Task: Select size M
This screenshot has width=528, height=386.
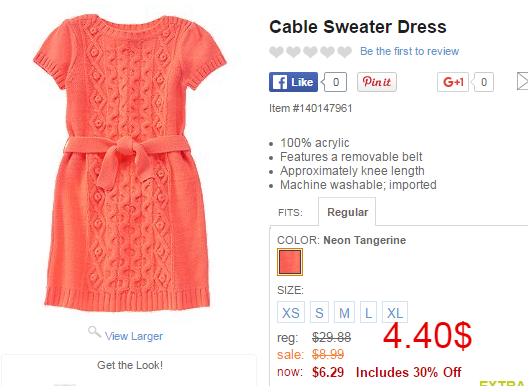Action: point(344,312)
